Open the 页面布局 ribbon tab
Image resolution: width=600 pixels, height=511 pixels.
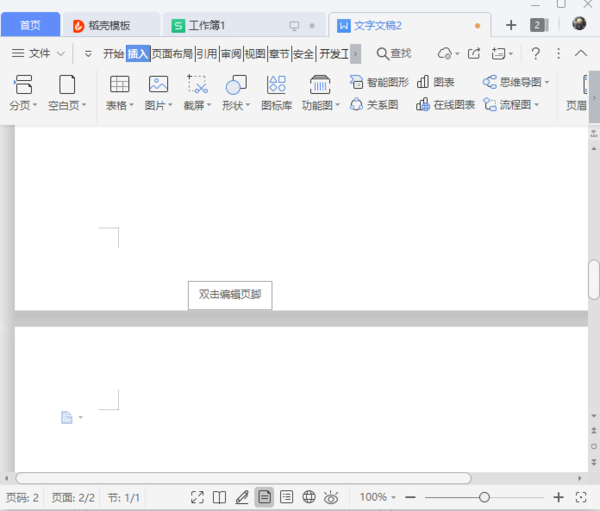pos(172,54)
